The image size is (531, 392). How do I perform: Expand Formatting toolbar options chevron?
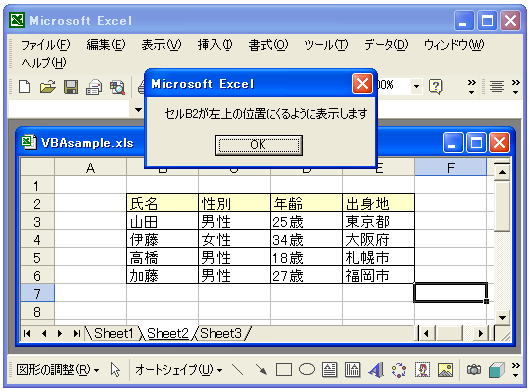515,86
